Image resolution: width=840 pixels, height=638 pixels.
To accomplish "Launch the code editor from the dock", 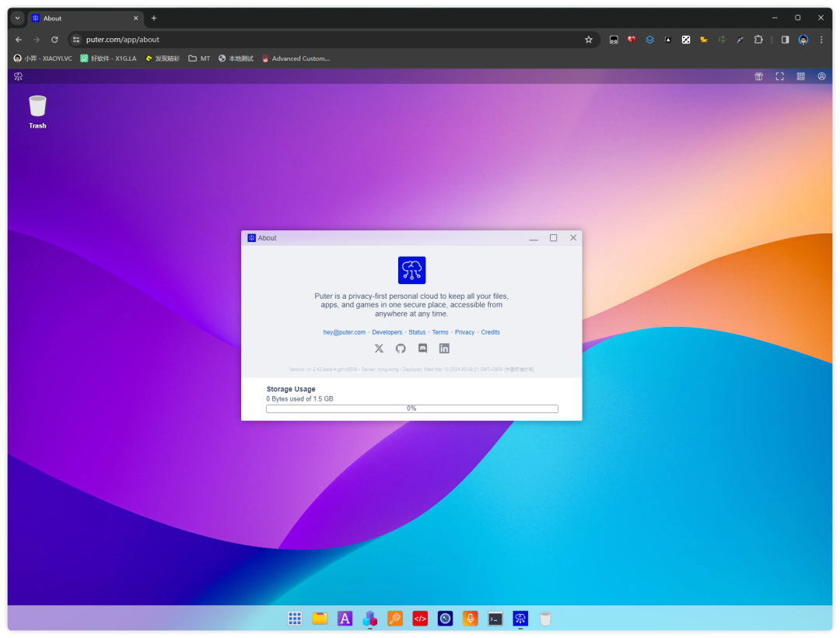I will (420, 619).
